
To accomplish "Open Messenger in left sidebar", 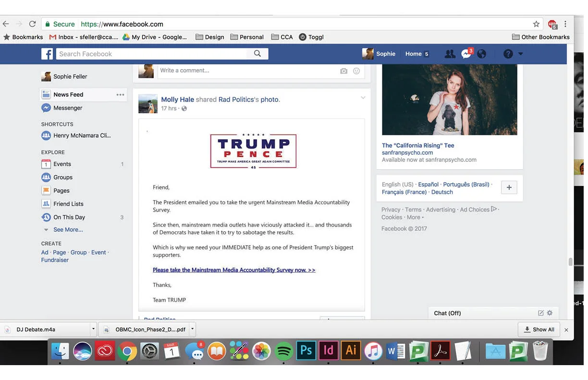I will (68, 108).
